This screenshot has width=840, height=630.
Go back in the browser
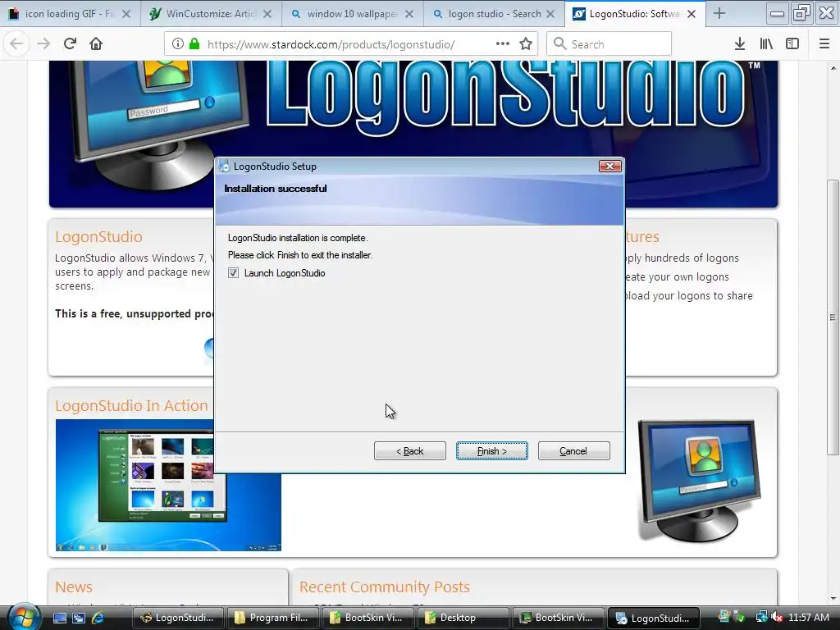tap(16, 44)
